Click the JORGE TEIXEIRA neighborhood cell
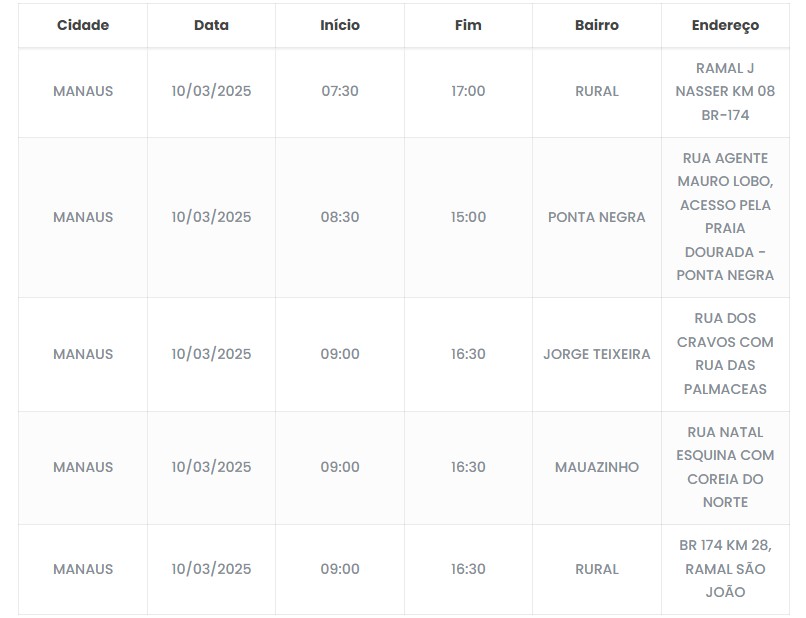 pos(597,354)
